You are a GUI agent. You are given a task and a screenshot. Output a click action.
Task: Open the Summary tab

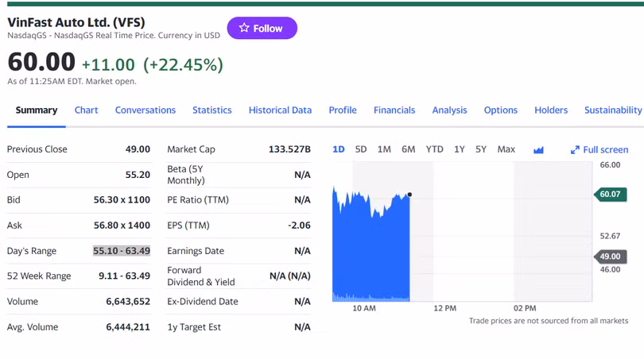click(37, 110)
